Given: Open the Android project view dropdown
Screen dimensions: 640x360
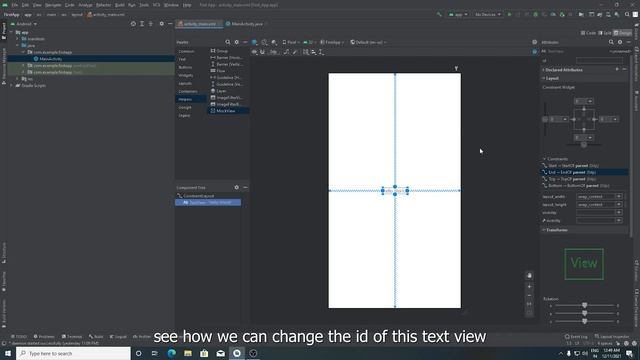Looking at the screenshot, I should click(x=24, y=24).
